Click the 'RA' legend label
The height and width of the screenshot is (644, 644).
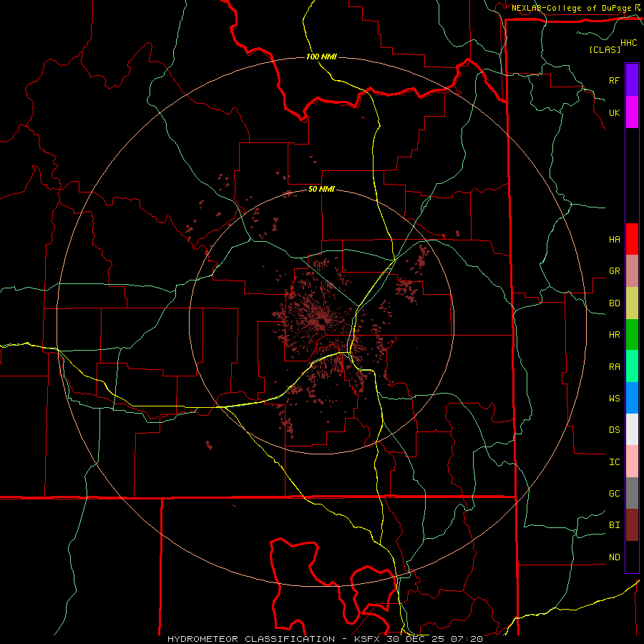(x=614, y=367)
